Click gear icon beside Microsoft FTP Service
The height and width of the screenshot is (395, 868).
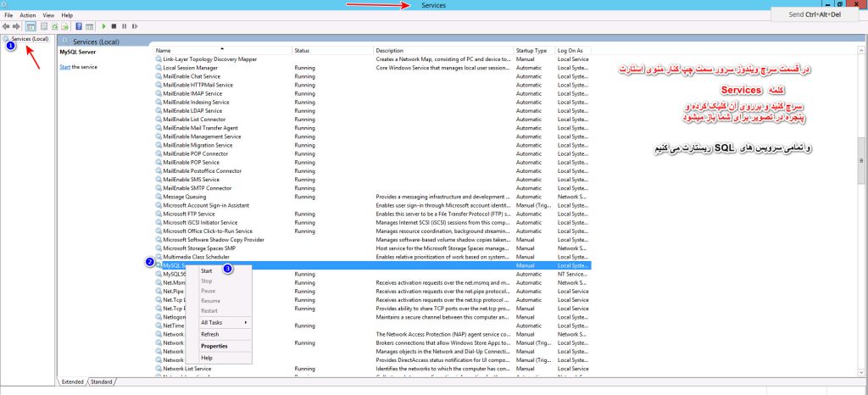point(159,214)
